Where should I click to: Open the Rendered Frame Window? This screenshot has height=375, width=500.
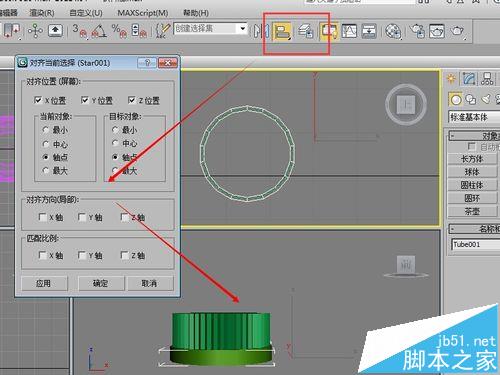[x=437, y=31]
